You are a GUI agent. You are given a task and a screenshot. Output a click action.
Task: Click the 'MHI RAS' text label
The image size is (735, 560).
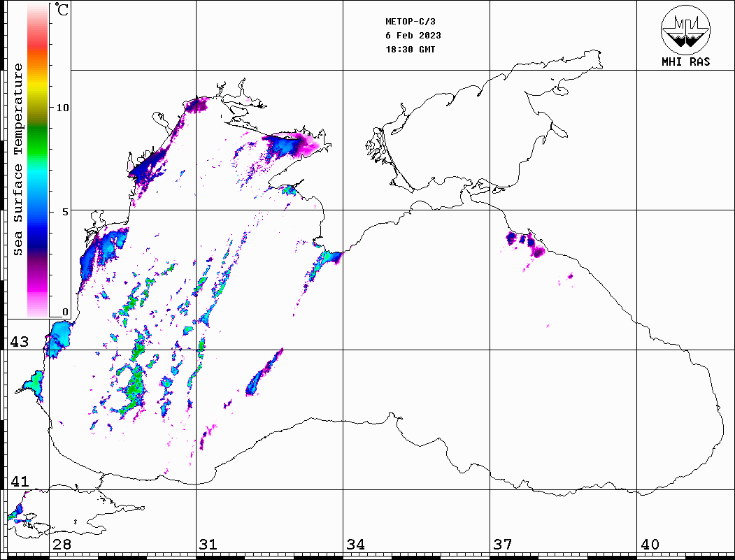coord(685,62)
